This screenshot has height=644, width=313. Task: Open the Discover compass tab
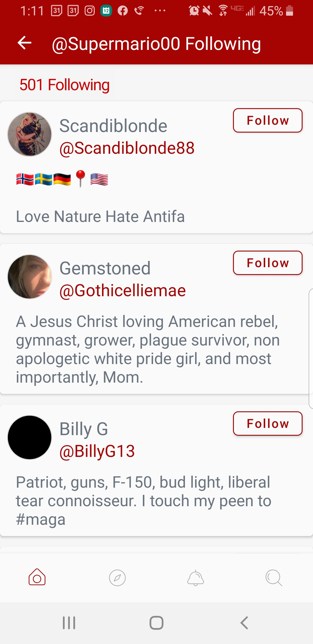[117, 578]
